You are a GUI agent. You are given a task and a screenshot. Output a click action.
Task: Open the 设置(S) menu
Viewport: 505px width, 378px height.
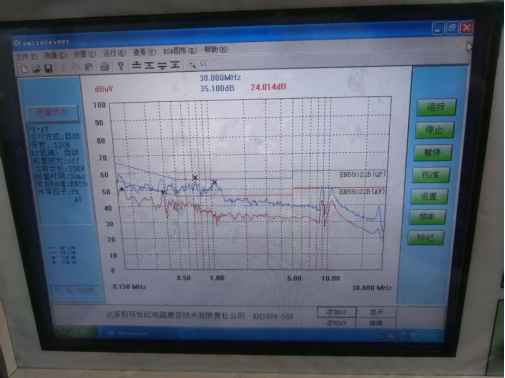[x=84, y=54]
